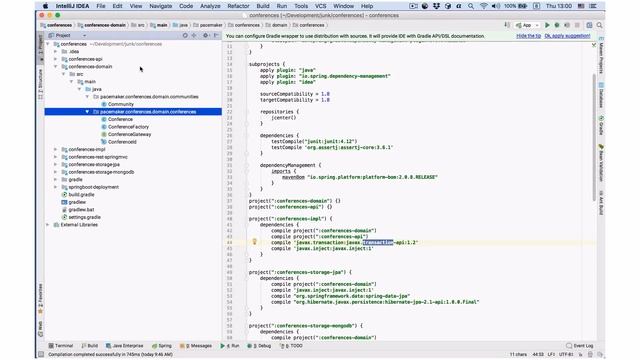
Task: Open the Java Enterprise tool window
Action: [124, 346]
